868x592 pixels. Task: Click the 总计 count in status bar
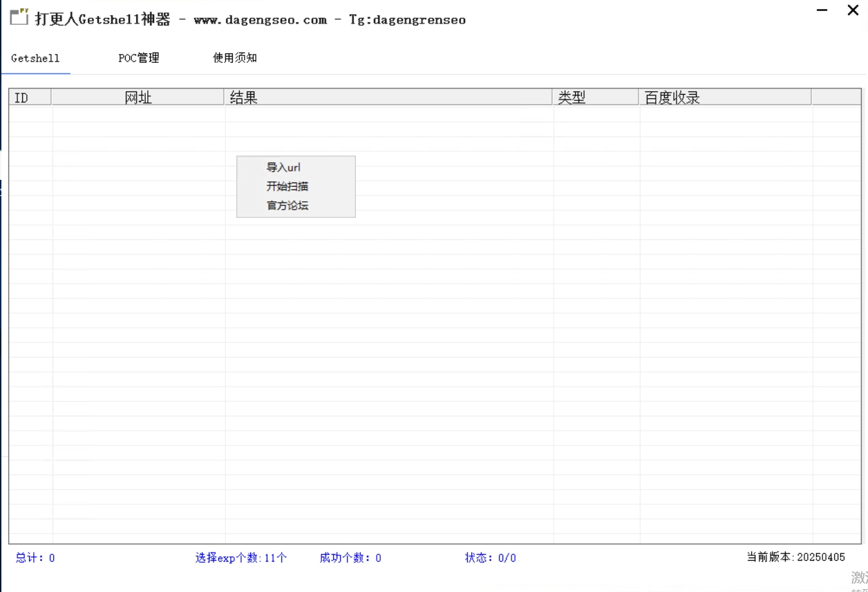coord(35,558)
